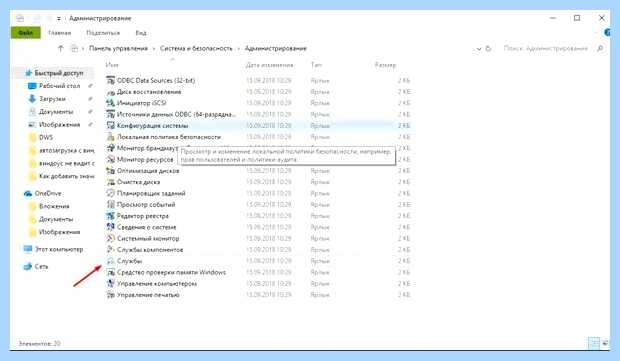Switch to large icons view
The width and height of the screenshot is (620, 361).
605,343
